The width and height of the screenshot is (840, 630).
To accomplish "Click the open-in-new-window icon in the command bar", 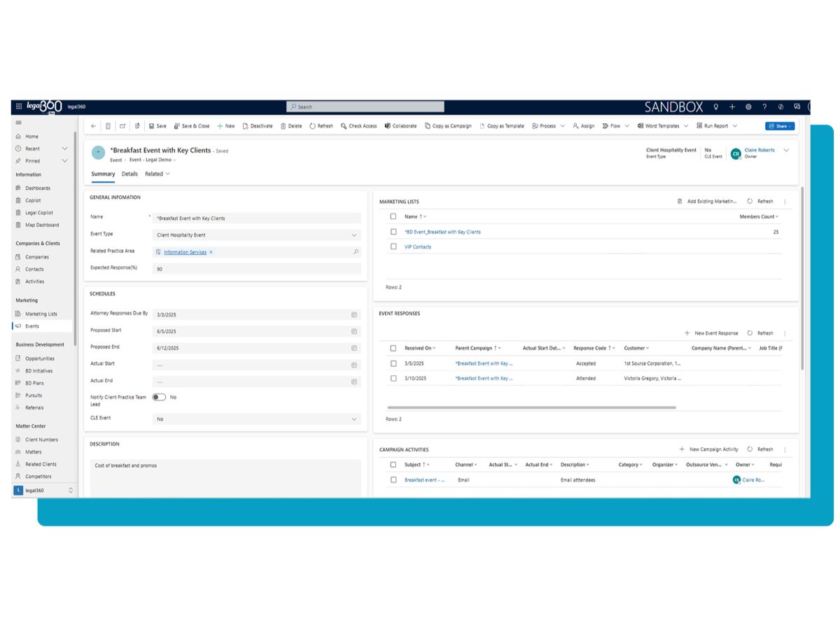I will 122,126.
